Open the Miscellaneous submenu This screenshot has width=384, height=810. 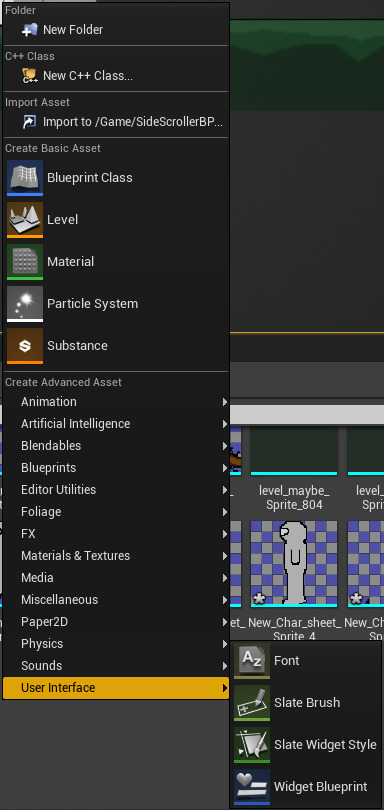(x=116, y=600)
